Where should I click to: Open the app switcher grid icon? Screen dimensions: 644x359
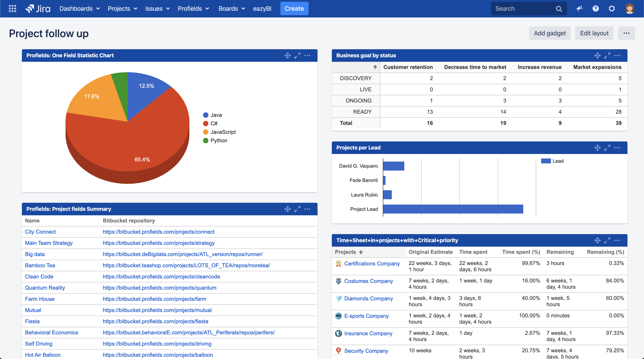tap(12, 9)
